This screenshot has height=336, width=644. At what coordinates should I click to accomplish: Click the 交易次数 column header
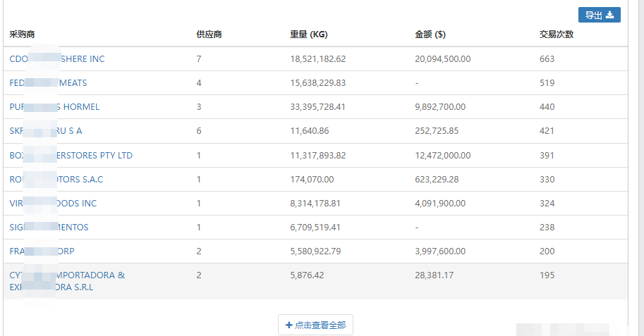[557, 35]
